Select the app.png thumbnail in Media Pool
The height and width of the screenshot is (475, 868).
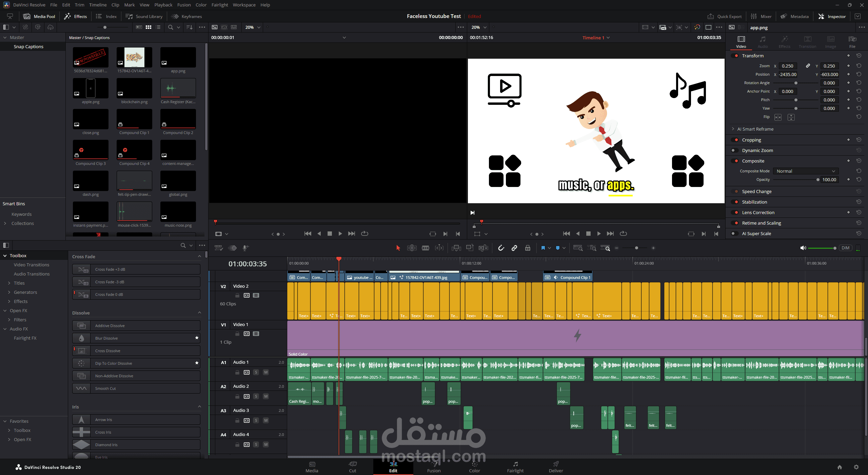click(x=178, y=57)
